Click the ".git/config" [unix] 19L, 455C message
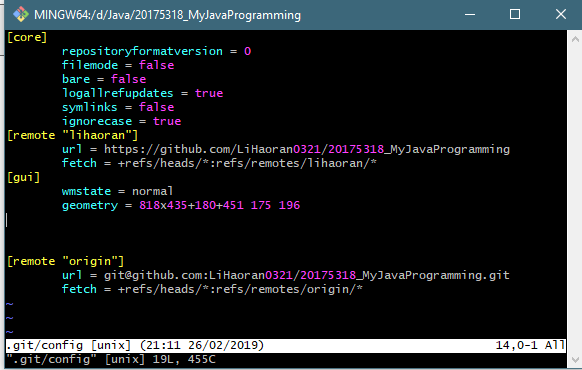 (x=111, y=360)
